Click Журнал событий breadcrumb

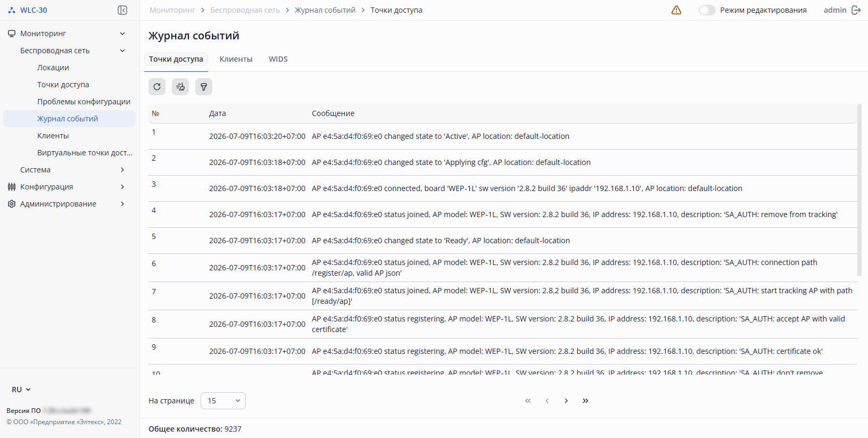click(325, 10)
